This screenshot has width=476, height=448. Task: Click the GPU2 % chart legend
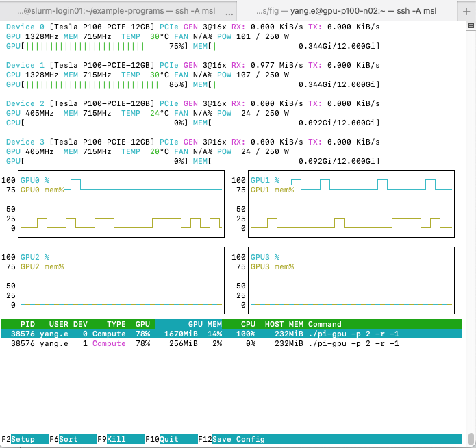click(x=35, y=257)
